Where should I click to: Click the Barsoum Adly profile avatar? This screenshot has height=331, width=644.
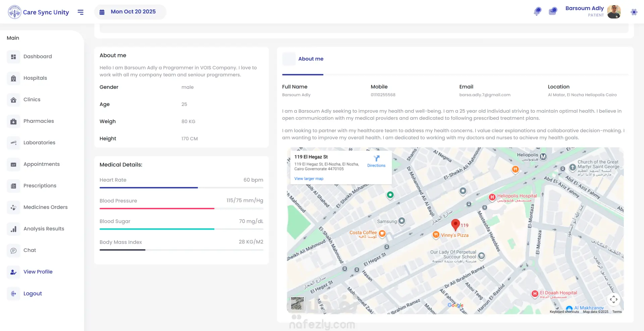[x=614, y=12]
